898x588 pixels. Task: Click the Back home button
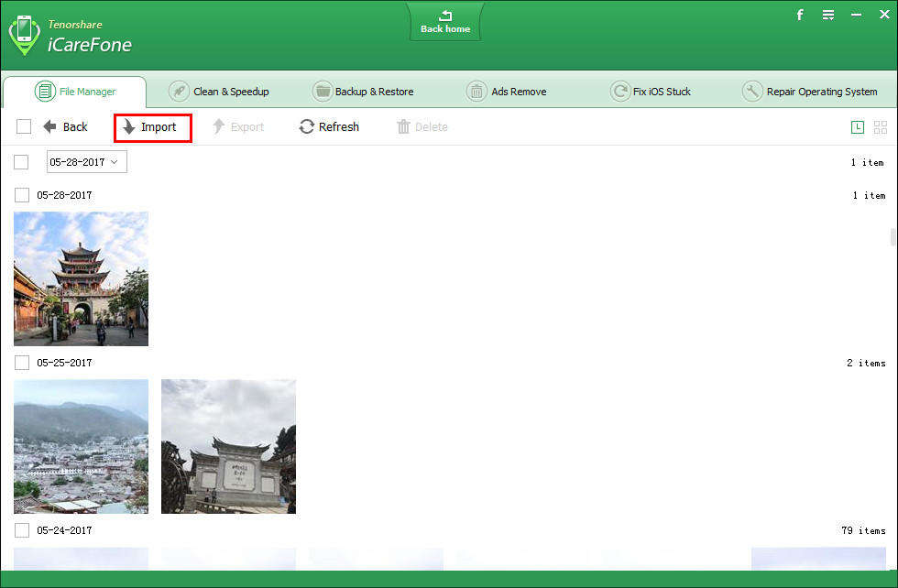click(x=445, y=22)
